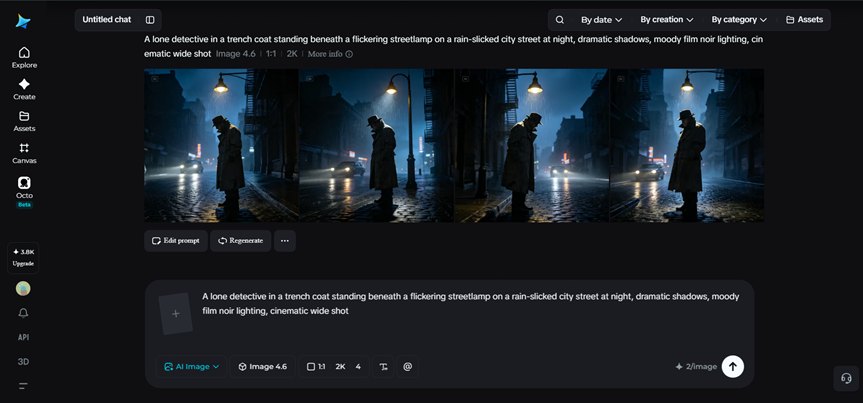Open the fourth detective image thumbnail
The image size is (863, 403).
point(687,145)
